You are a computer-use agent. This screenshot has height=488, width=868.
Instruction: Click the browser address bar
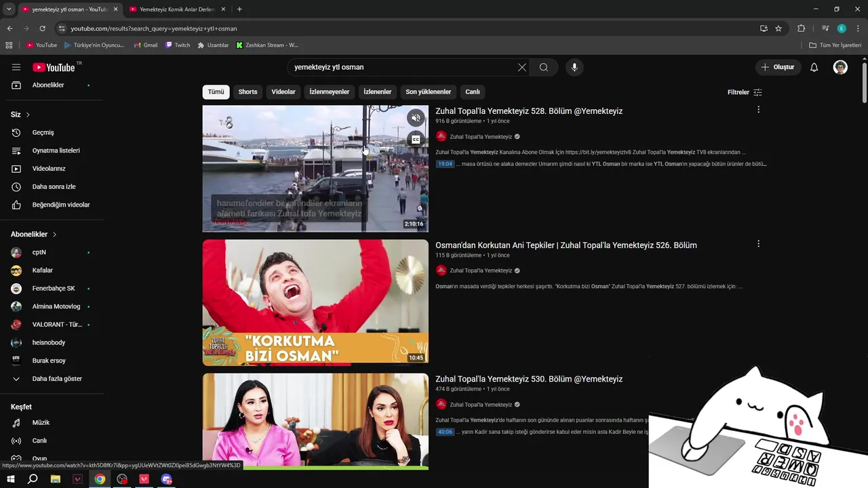(x=407, y=28)
